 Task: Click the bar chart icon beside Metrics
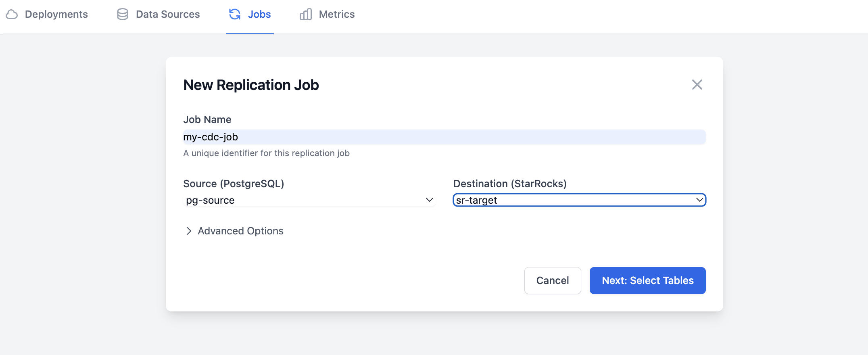pyautogui.click(x=306, y=15)
